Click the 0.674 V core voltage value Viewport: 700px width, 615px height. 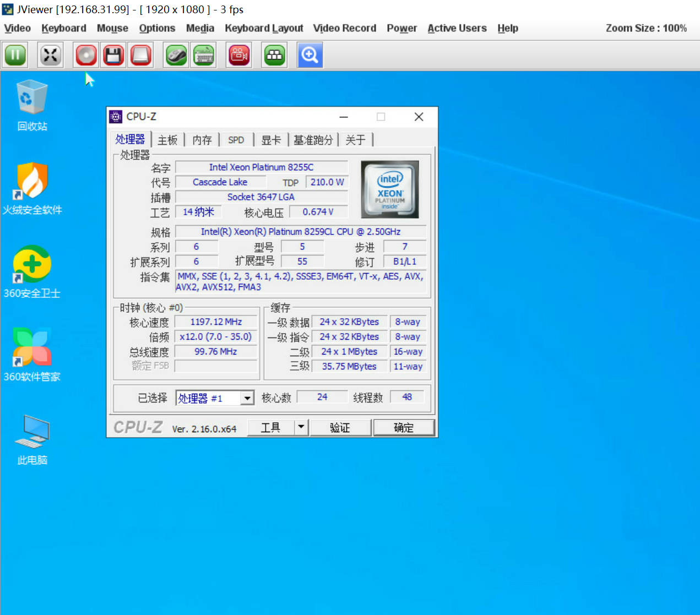[318, 212]
